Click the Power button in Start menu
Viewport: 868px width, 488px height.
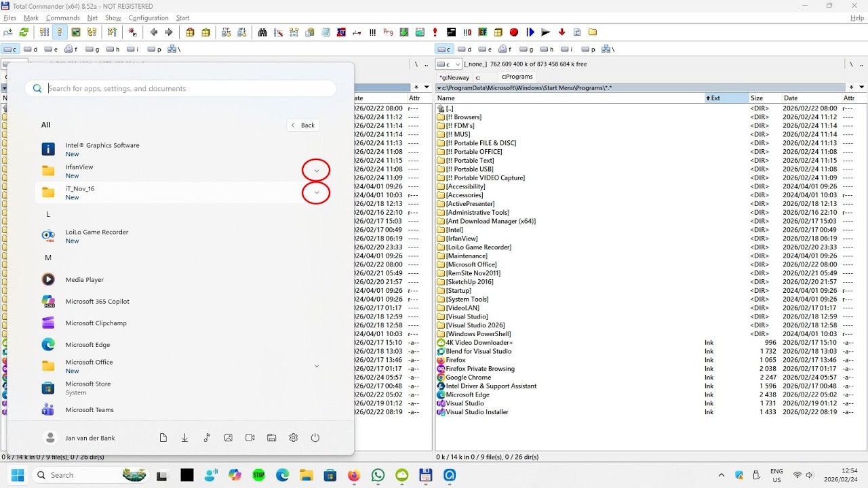(x=315, y=438)
